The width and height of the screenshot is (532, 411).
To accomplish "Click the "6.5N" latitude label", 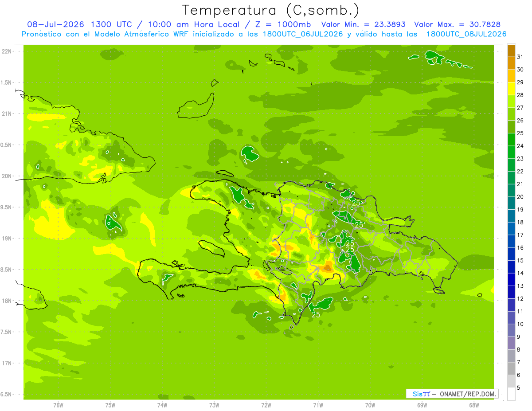I will pyautogui.click(x=7, y=394).
